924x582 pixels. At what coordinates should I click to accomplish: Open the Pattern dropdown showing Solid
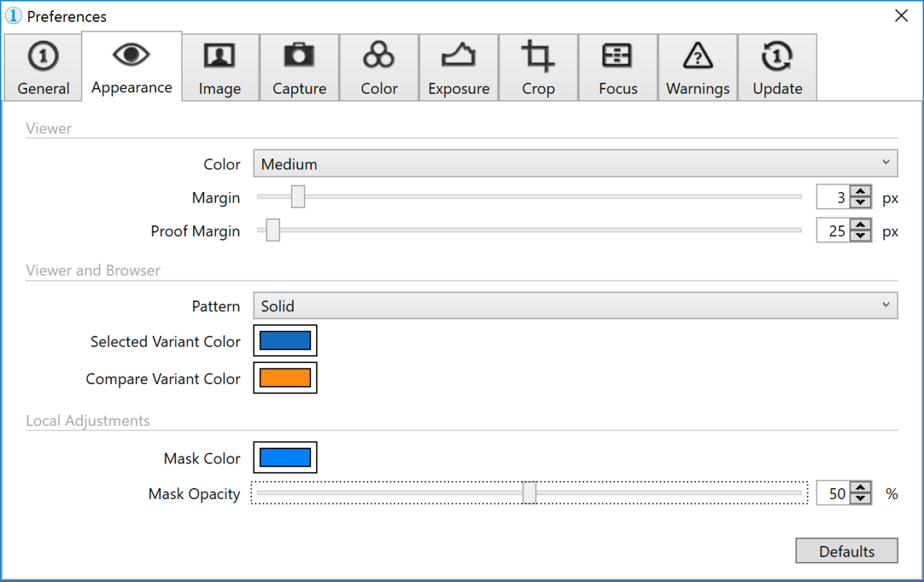tap(574, 305)
